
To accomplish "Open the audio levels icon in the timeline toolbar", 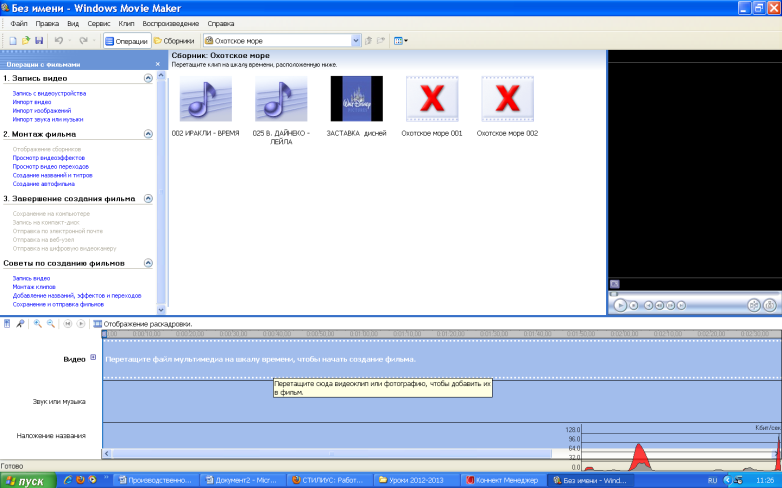I will [x=7, y=324].
